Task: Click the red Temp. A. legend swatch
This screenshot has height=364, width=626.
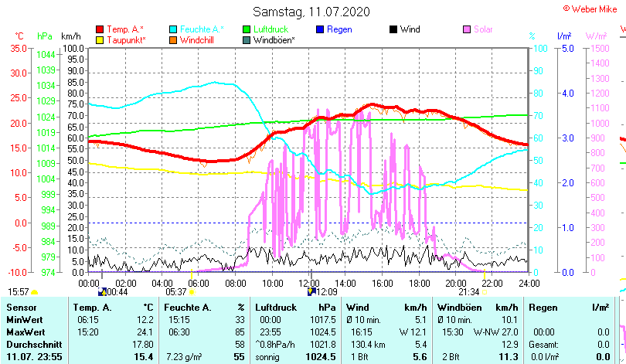Action: point(100,29)
